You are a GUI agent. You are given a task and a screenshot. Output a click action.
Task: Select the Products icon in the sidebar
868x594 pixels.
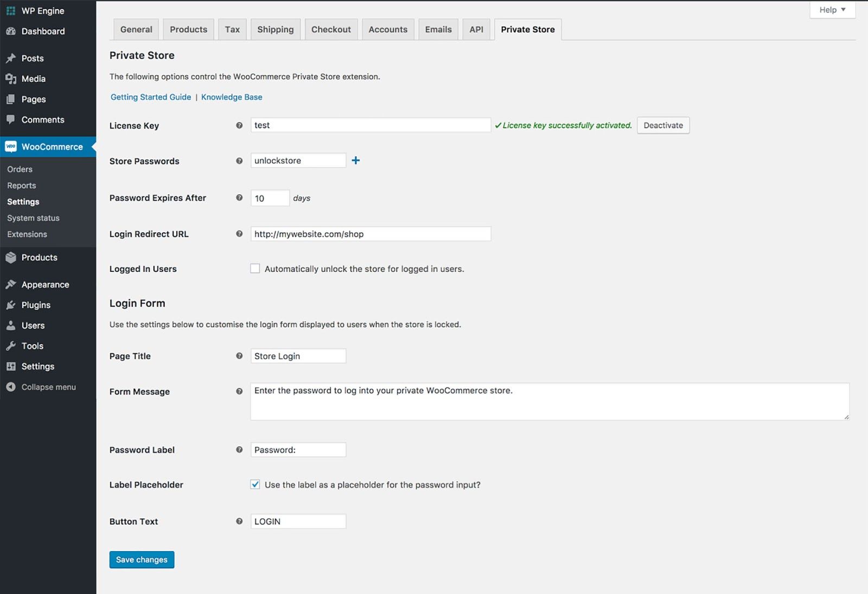[x=12, y=258]
